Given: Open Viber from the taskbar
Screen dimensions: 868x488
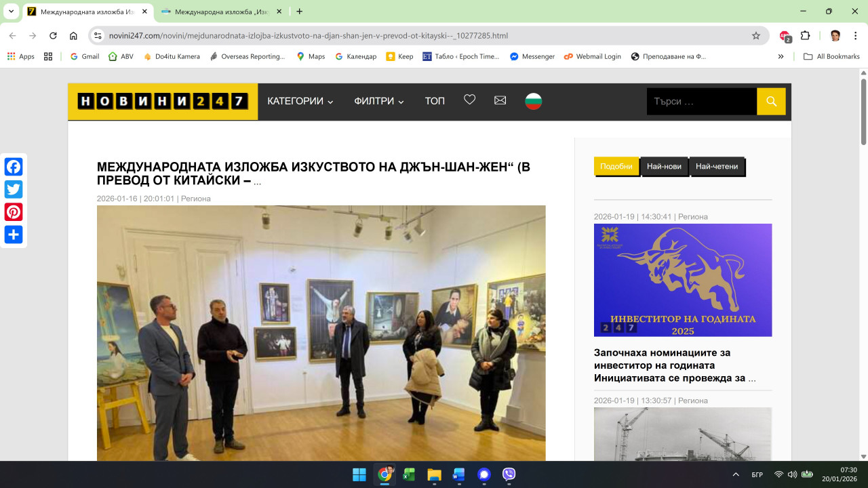Looking at the screenshot, I should pyautogui.click(x=509, y=474).
